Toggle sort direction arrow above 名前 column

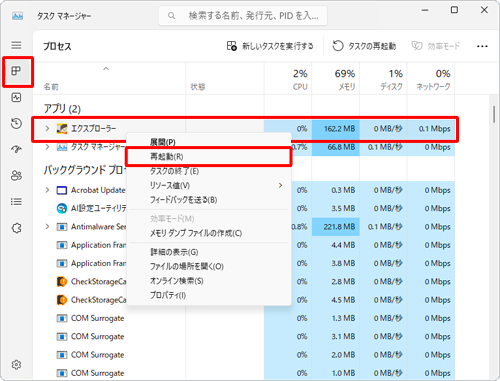click(x=106, y=69)
